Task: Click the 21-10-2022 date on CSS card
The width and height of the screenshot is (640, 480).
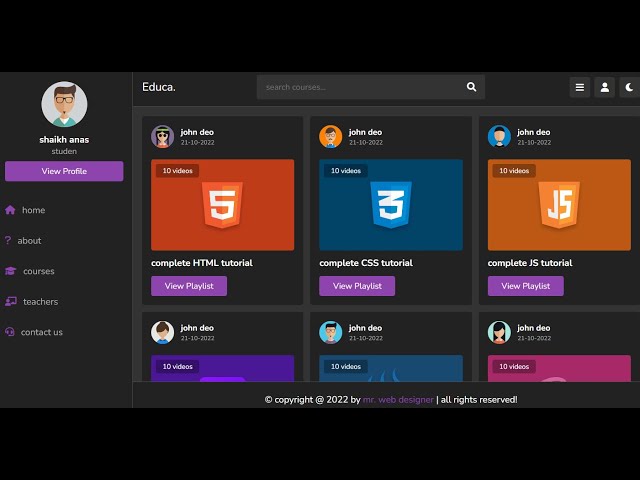Action: [x=366, y=142]
